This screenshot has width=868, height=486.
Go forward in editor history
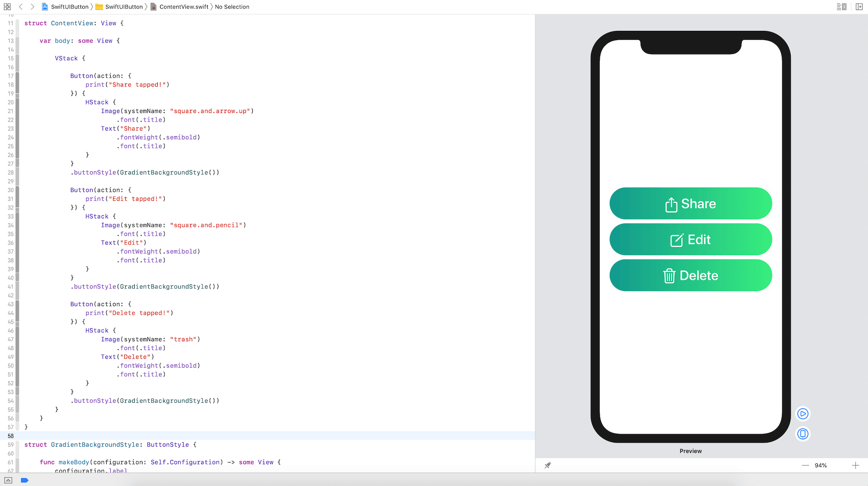click(32, 7)
